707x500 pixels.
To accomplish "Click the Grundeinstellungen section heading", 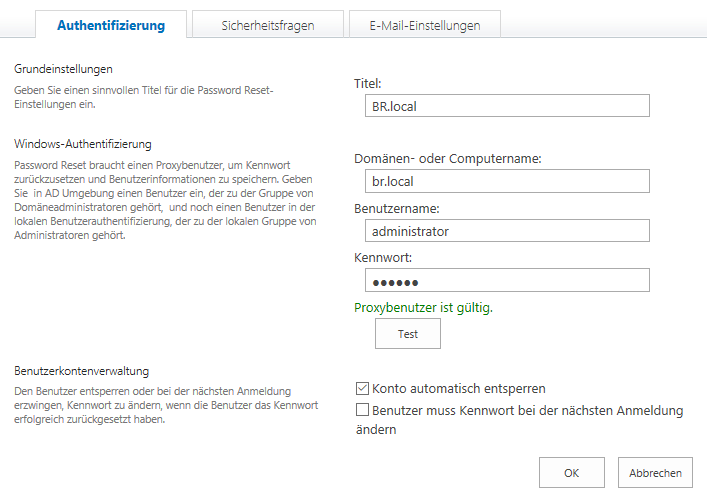I will (x=63, y=69).
